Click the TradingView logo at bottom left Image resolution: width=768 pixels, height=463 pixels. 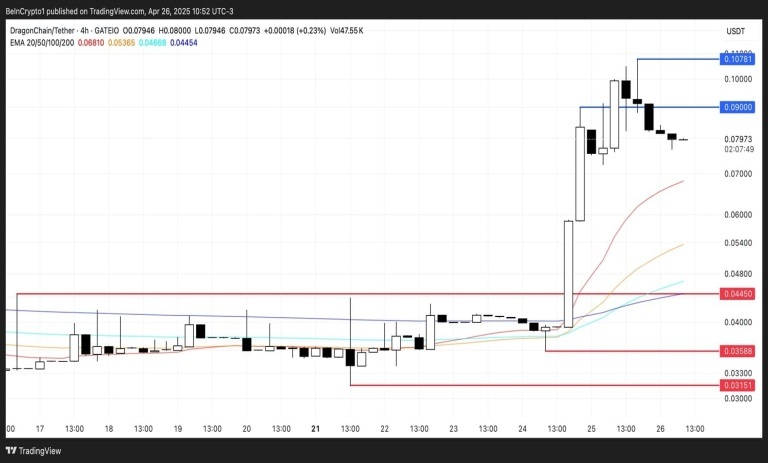click(x=33, y=451)
